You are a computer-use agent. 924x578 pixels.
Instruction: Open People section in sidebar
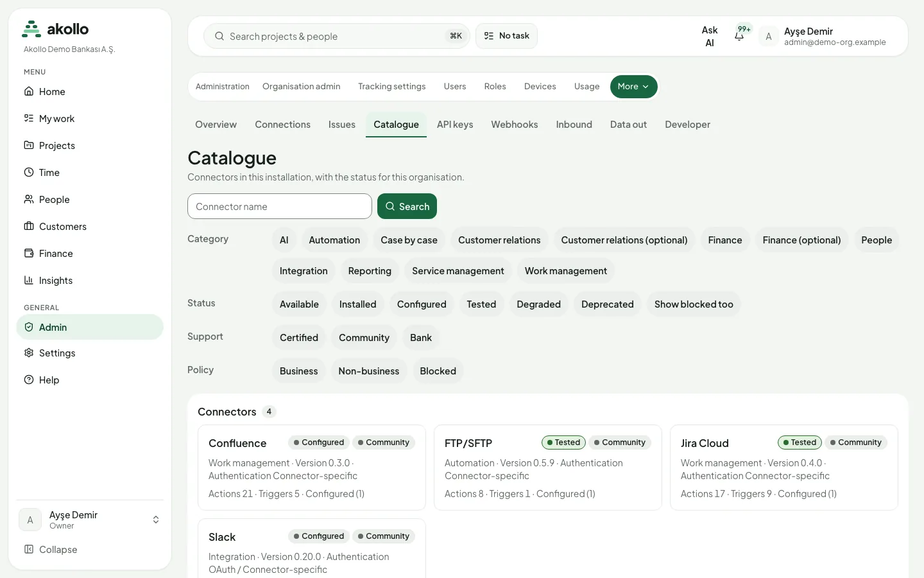click(90, 200)
